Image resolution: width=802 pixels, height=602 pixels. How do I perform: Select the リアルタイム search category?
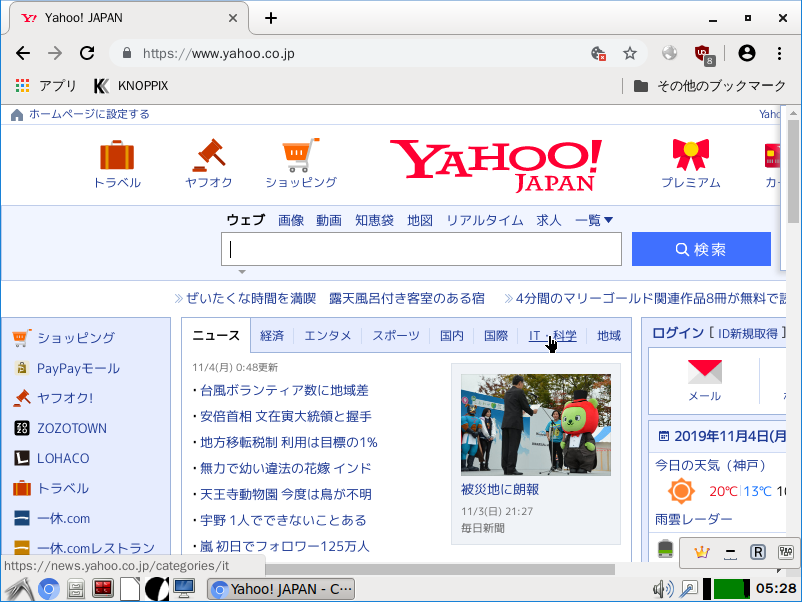tap(485, 220)
